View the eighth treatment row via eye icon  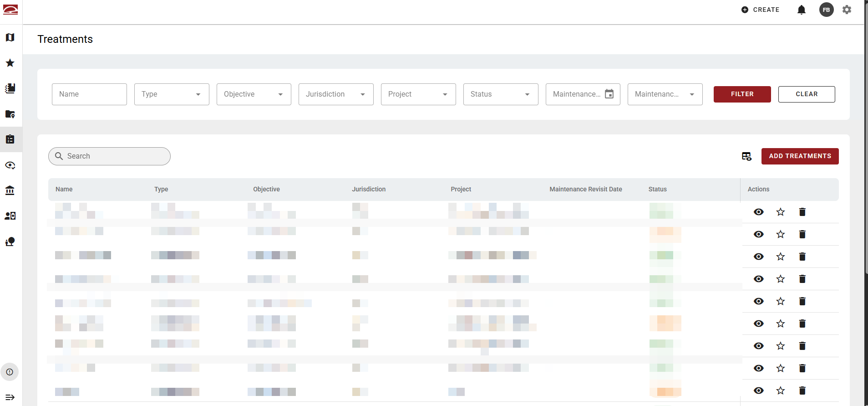coord(759,368)
